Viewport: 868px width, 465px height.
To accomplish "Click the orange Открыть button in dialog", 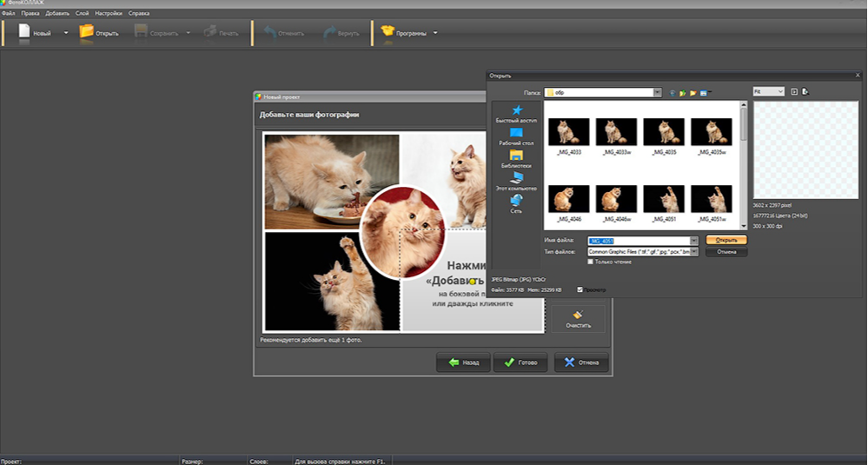I will [x=726, y=240].
